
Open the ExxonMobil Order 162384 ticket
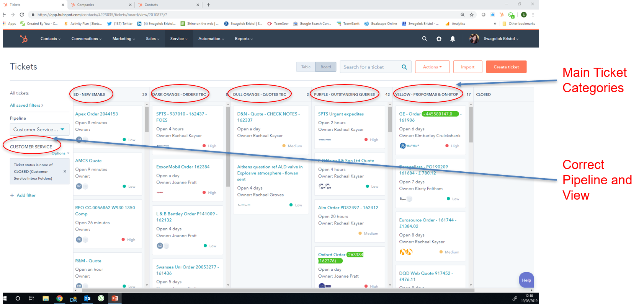tap(183, 167)
